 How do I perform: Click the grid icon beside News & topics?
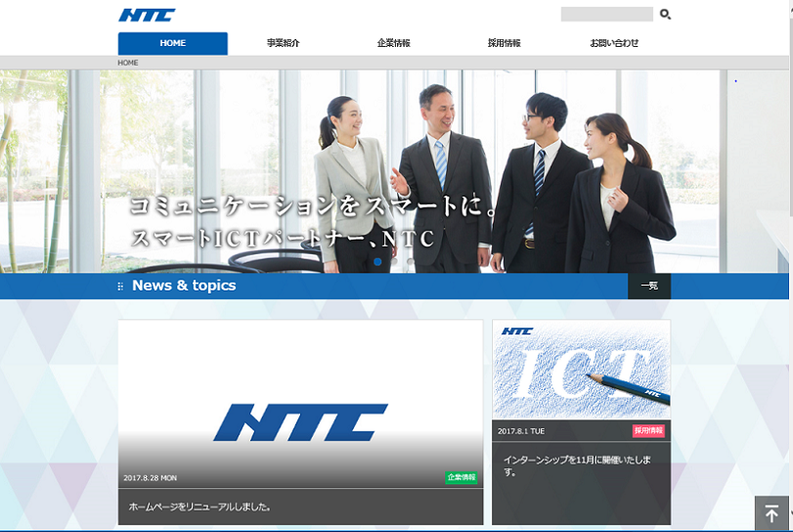[x=120, y=287]
